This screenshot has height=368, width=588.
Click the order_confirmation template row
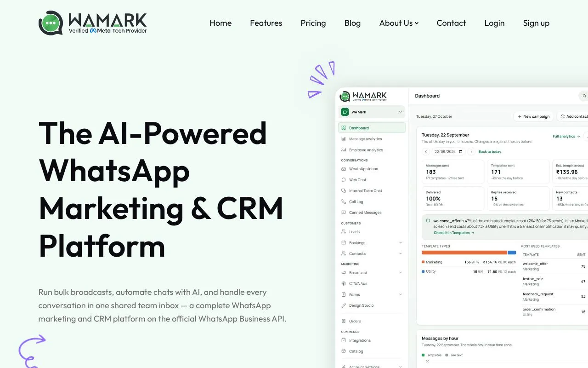coord(554,312)
